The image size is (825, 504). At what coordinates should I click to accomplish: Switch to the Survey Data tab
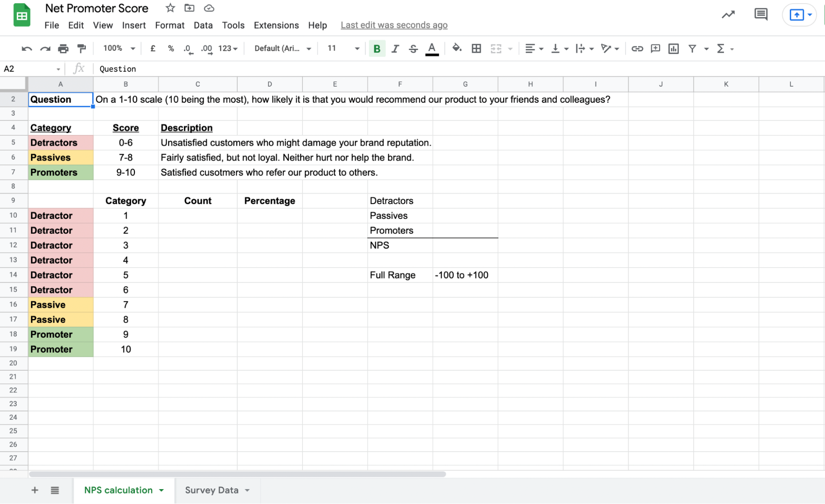pos(212,490)
